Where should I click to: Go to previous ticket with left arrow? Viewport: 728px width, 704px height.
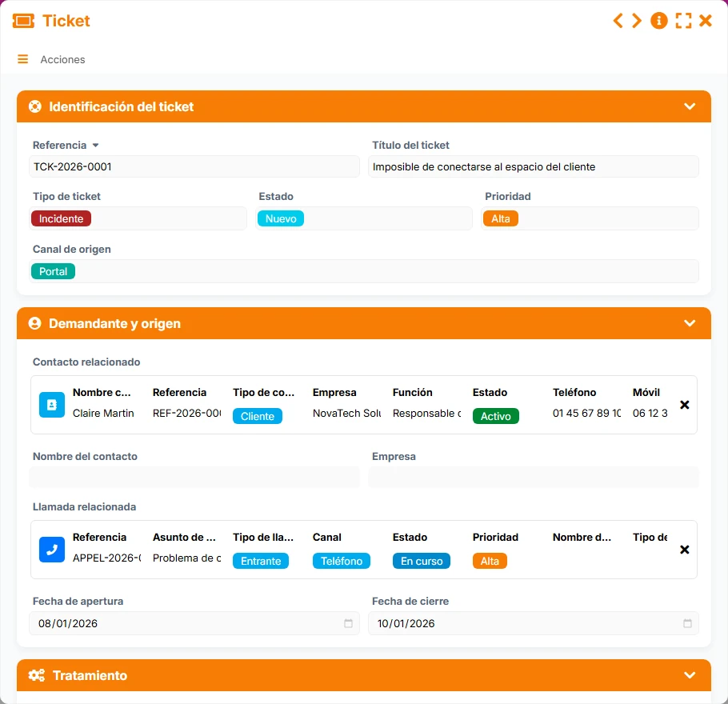[618, 21]
